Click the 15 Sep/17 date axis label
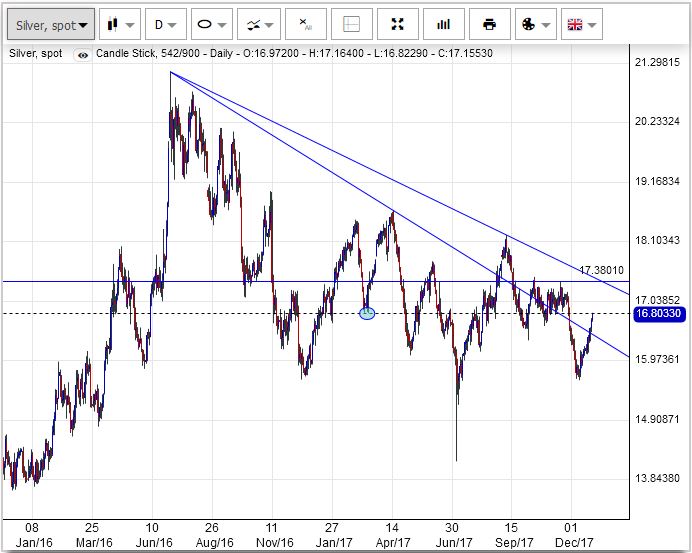Screen dimensions: 692x553 coord(514,535)
